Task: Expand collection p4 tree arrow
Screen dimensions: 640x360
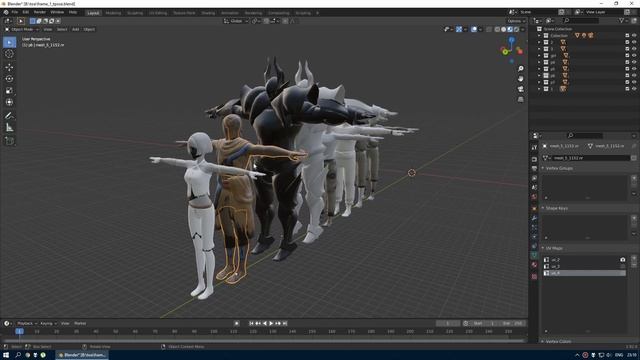Action: tap(539, 62)
